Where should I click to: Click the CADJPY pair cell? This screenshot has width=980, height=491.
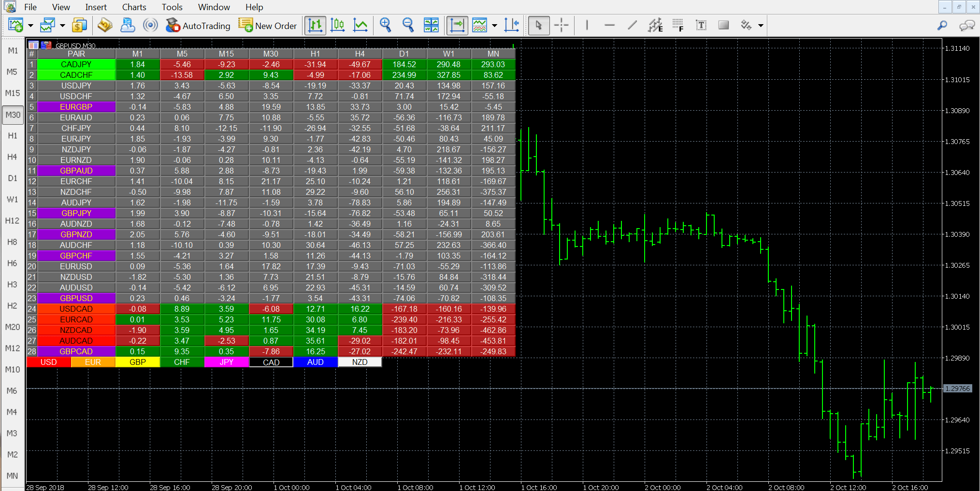point(76,64)
